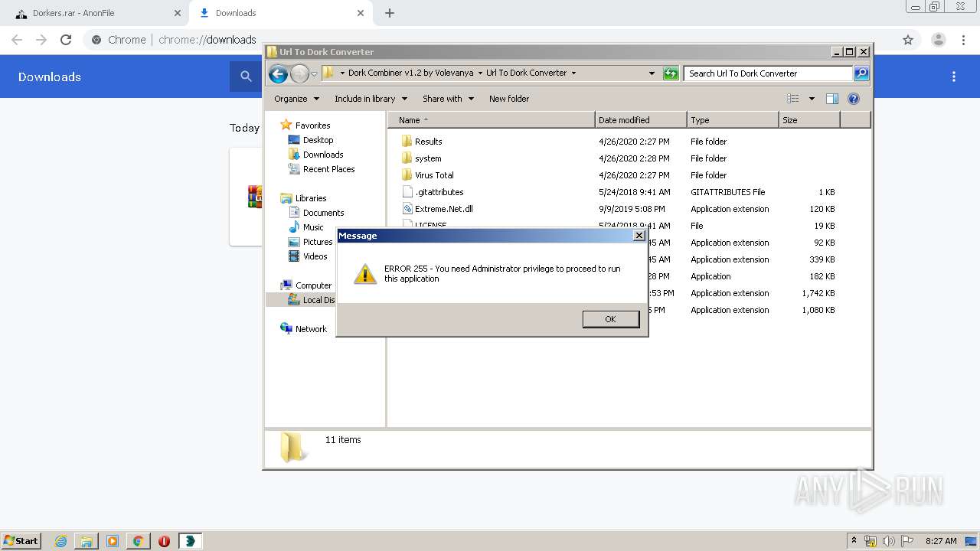Open Documents library
Viewport: 980px width, 551px height.
(x=316, y=213)
